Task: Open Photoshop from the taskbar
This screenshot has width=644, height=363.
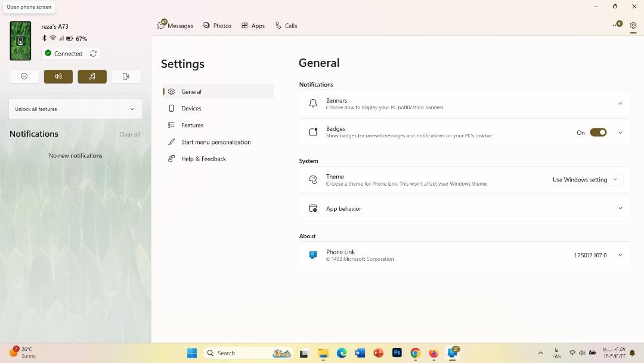Action: (397, 353)
